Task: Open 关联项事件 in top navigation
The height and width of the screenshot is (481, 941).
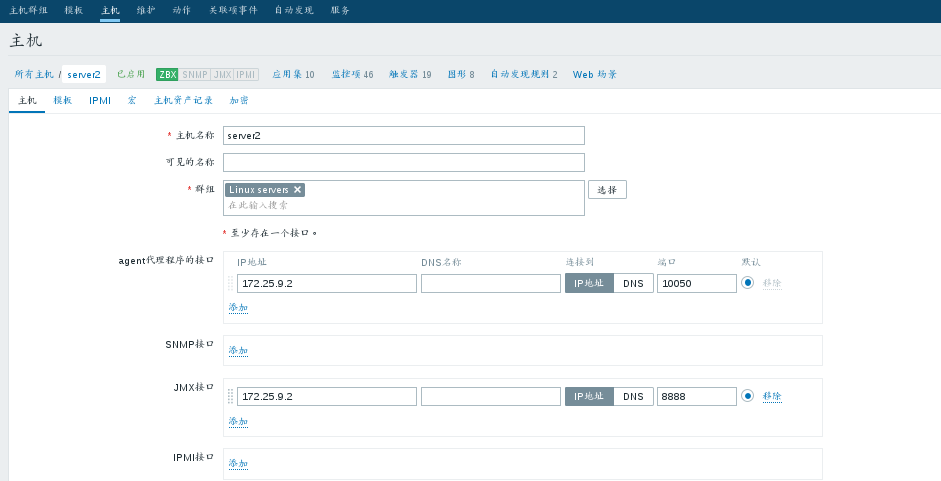Action: click(233, 10)
